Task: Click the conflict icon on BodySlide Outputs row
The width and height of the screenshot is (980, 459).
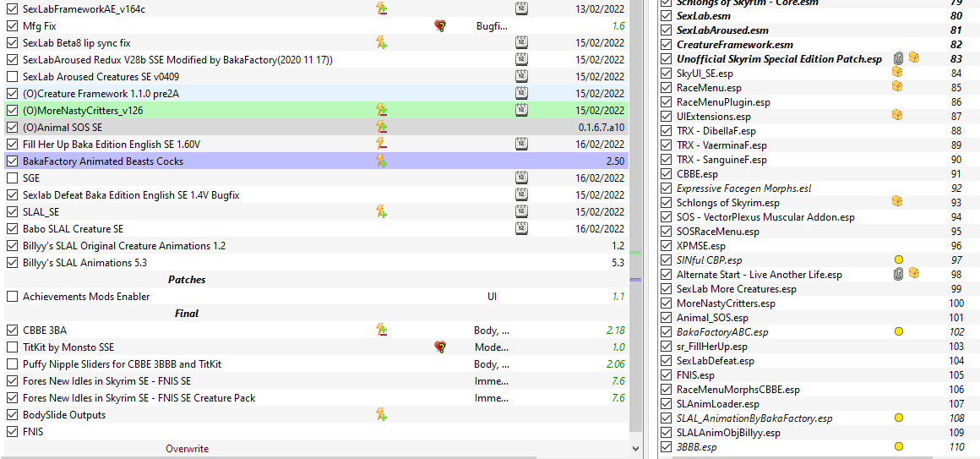Action: 381,414
